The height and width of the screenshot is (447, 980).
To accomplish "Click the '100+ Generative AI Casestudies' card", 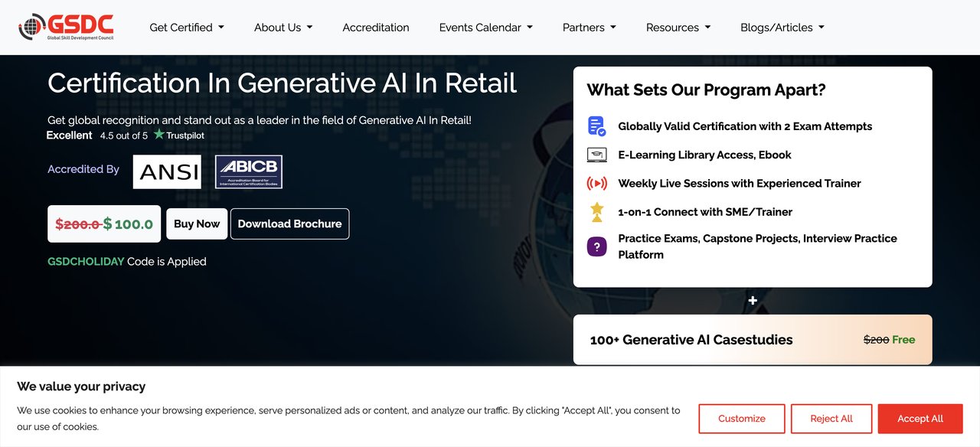I will coord(753,339).
